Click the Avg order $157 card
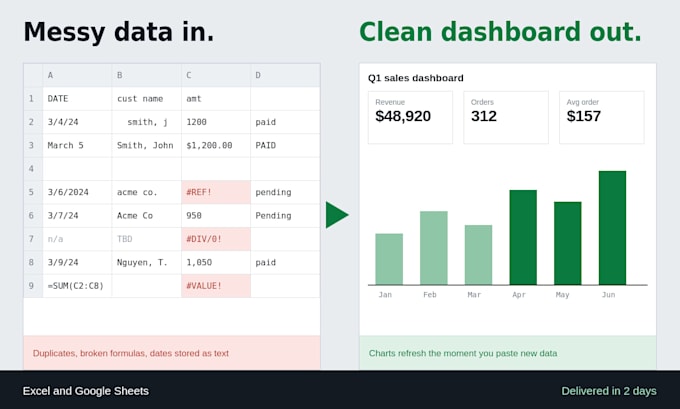The height and width of the screenshot is (409, 680). pos(602,117)
